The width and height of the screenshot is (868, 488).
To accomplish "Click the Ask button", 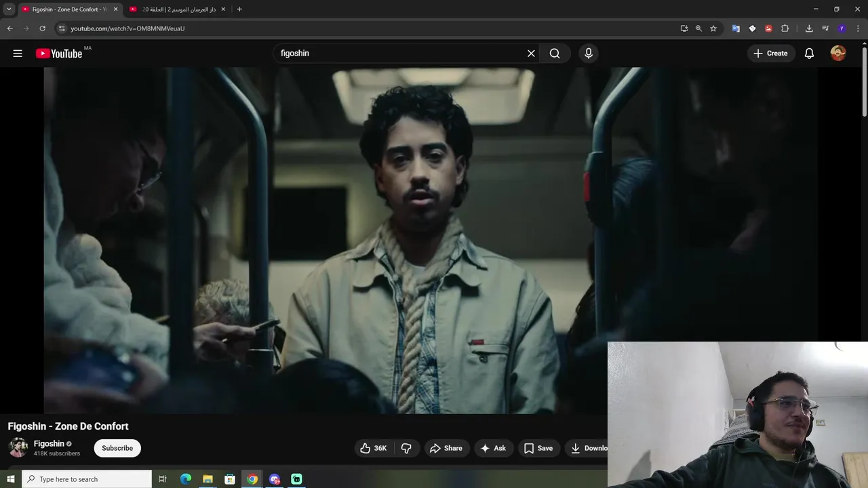I will (493, 448).
